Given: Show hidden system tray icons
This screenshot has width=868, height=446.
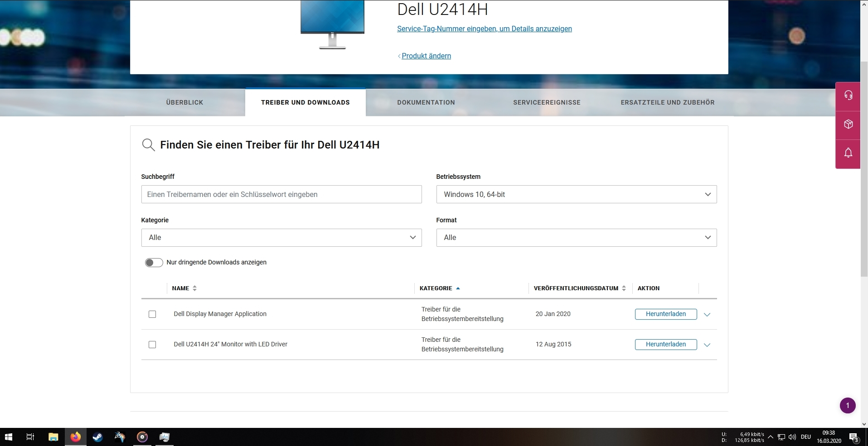Looking at the screenshot, I should click(x=771, y=437).
